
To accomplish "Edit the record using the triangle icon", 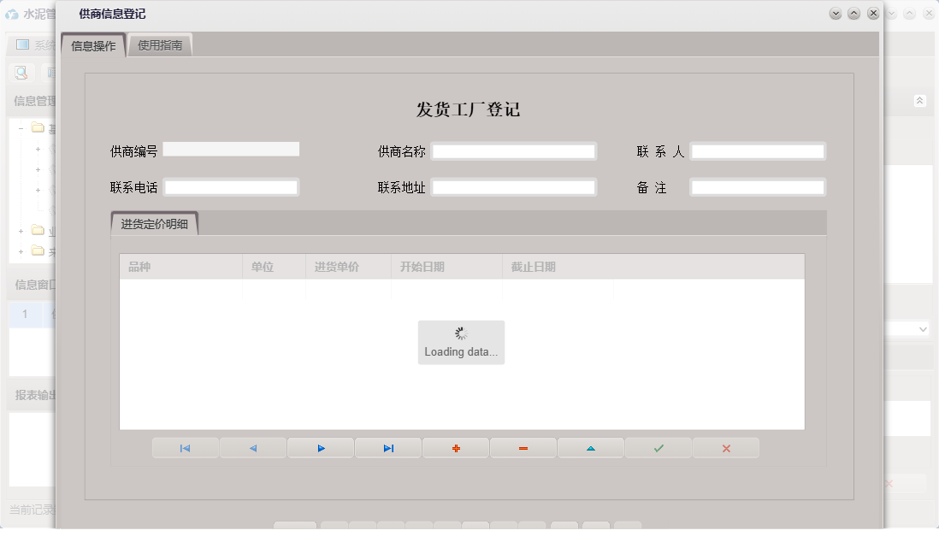I will tap(591, 447).
